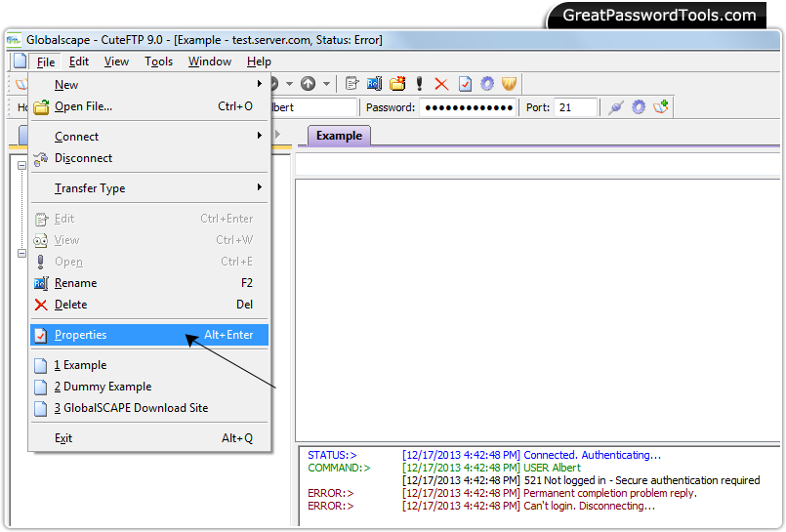Image resolution: width=786 pixels, height=532 pixels.
Task: Open recent site 1 Example
Action: click(x=149, y=365)
